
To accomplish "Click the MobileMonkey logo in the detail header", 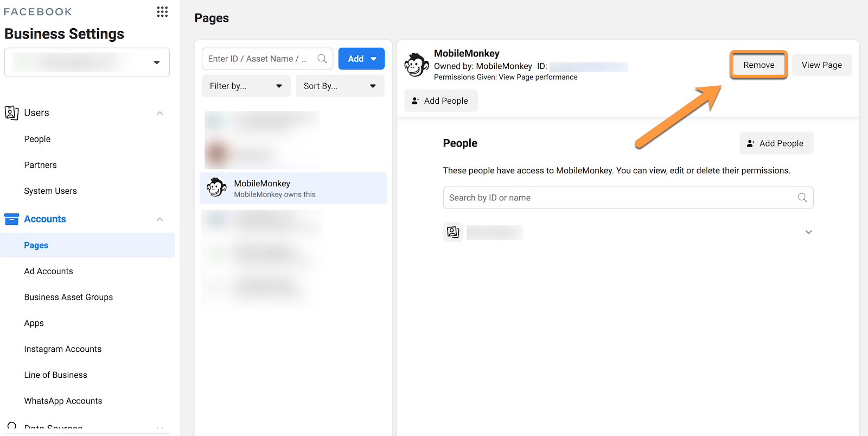I will point(417,65).
